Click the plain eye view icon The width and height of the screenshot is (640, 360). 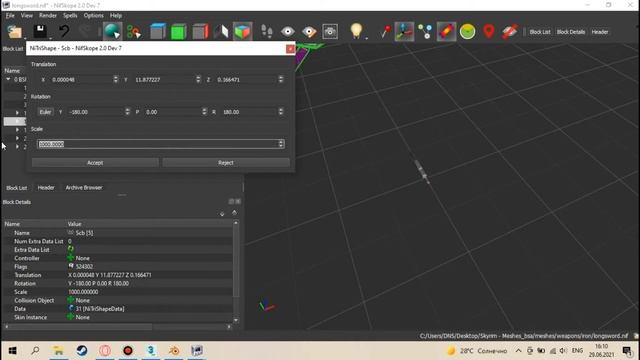tap(288, 31)
